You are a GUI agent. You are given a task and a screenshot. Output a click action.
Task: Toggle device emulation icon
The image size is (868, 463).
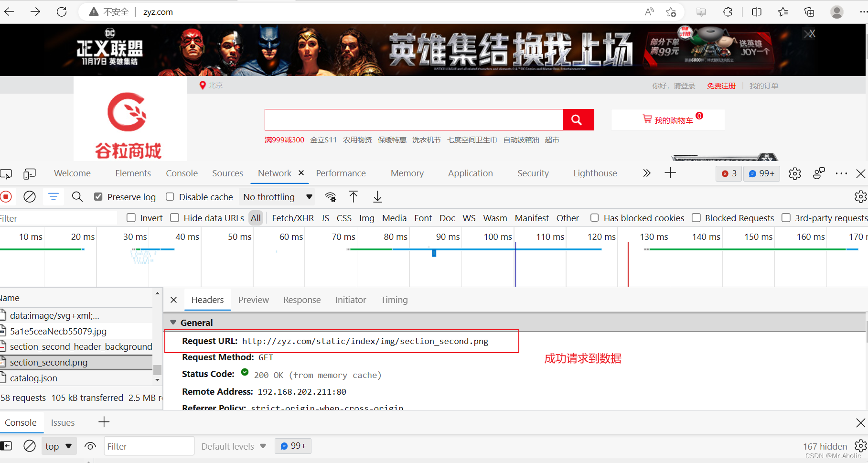pos(30,173)
